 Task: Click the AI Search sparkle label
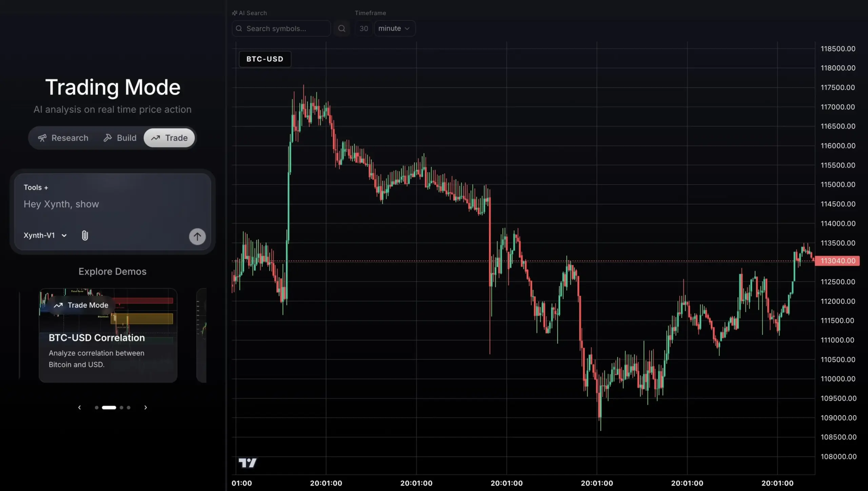250,13
